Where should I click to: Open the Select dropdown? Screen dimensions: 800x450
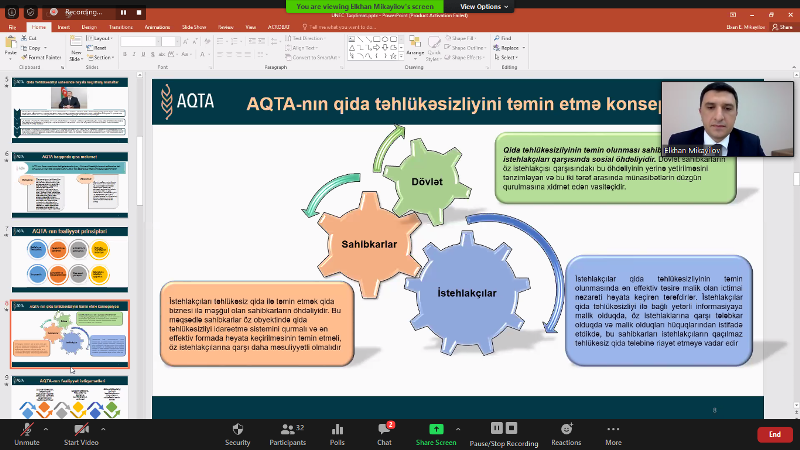click(506, 57)
